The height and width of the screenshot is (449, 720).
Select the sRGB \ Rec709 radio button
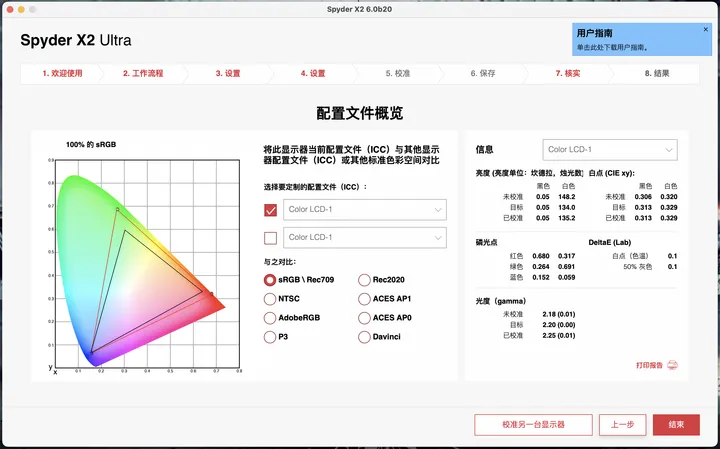pos(270,280)
